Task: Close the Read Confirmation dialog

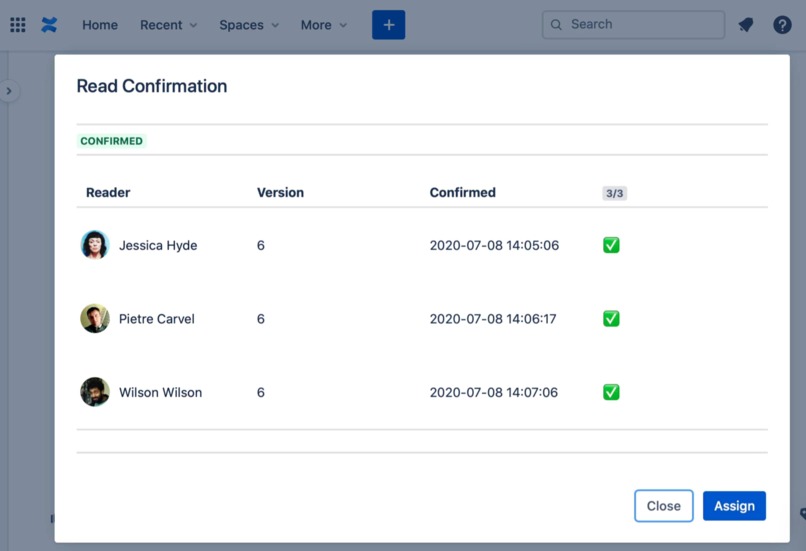Action: (664, 506)
